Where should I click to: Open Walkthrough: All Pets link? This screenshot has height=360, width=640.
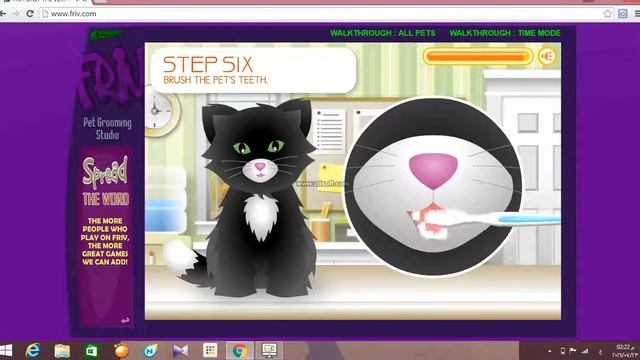click(x=382, y=33)
